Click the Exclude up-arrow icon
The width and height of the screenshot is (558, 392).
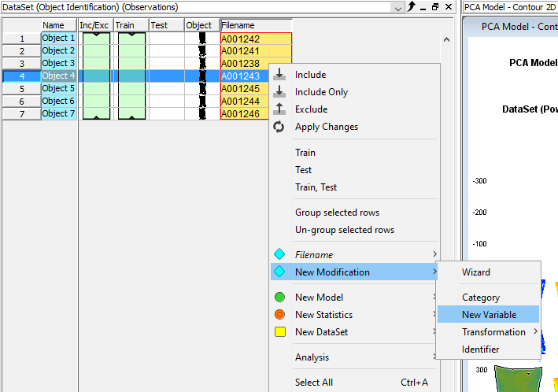click(279, 109)
